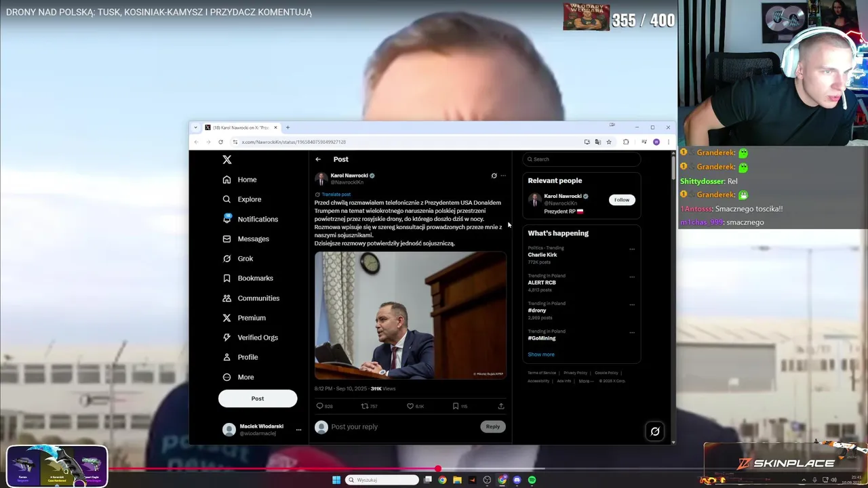Open Chrome extensions puzzle icon

[x=626, y=142]
